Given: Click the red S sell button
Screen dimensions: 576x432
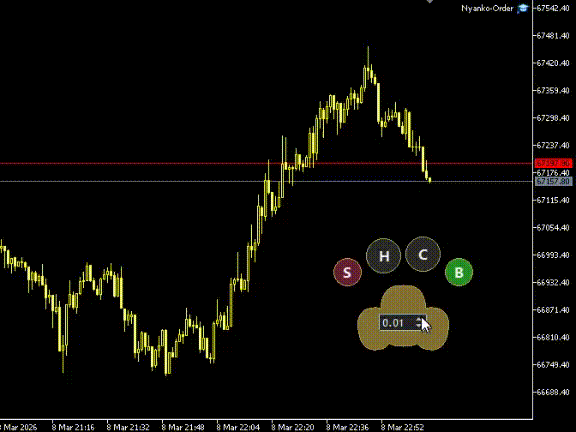Looking at the screenshot, I should tap(347, 272).
